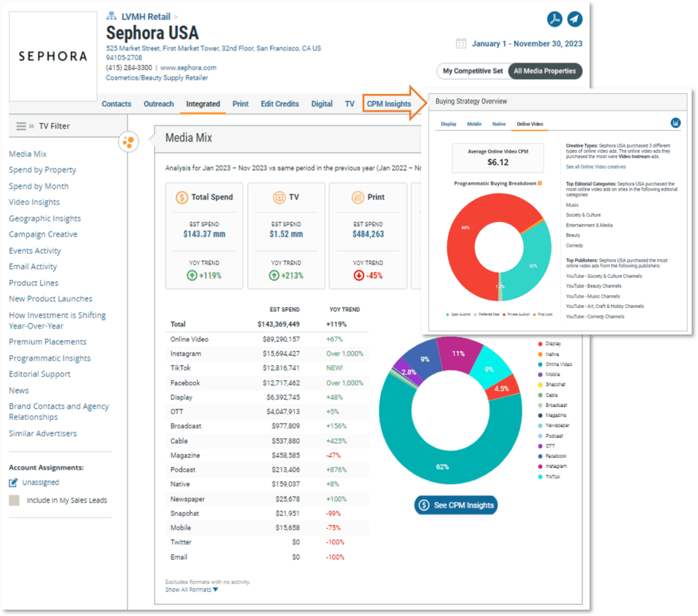
Task: Click the TV green up-arrow trend icon
Action: click(274, 275)
